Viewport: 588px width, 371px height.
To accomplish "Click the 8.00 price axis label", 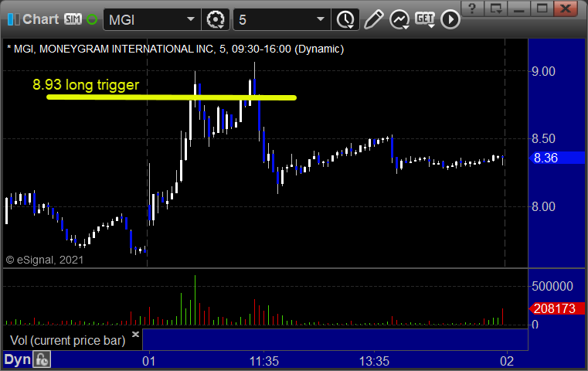I will [543, 206].
